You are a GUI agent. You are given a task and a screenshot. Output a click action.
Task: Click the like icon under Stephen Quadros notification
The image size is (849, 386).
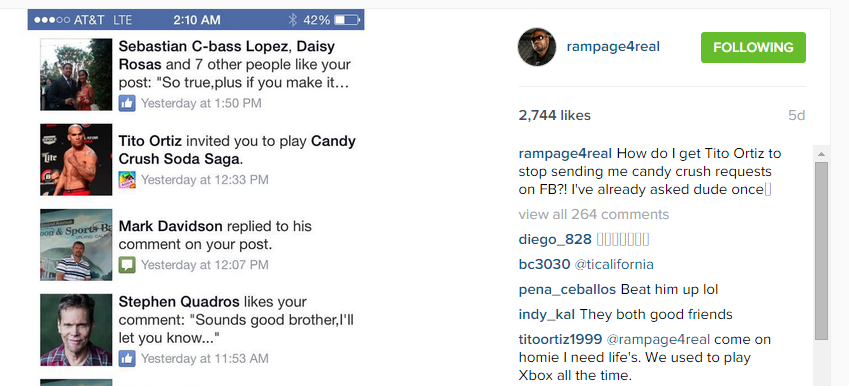[127, 358]
